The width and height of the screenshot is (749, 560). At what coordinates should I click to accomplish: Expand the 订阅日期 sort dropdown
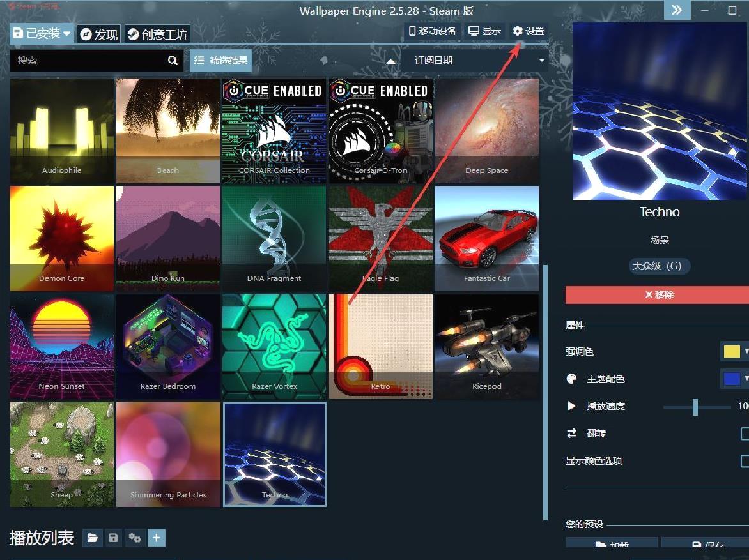coord(475,61)
